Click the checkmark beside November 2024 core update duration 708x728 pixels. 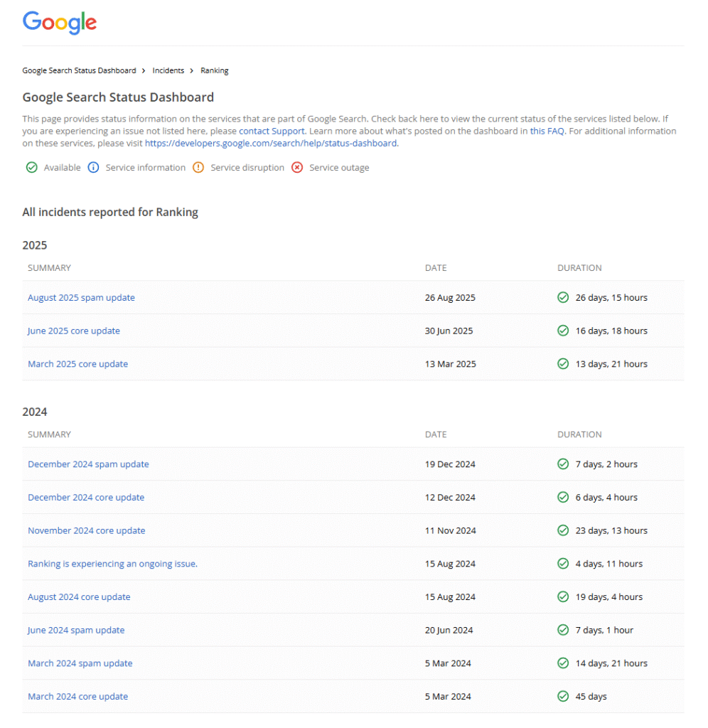(562, 530)
